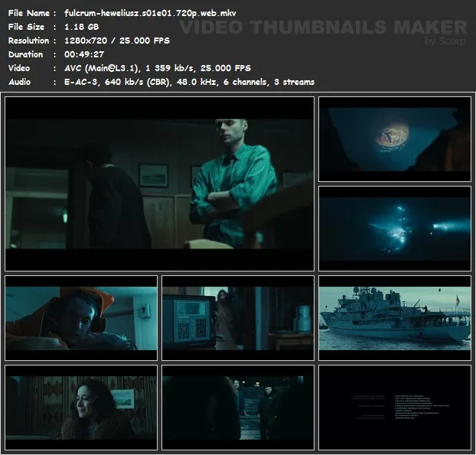
Task: Select the computer monitor scene thumbnail
Action: click(x=238, y=318)
